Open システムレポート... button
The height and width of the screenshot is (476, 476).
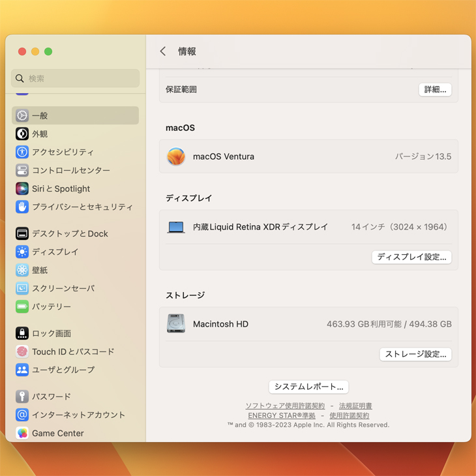click(x=308, y=387)
